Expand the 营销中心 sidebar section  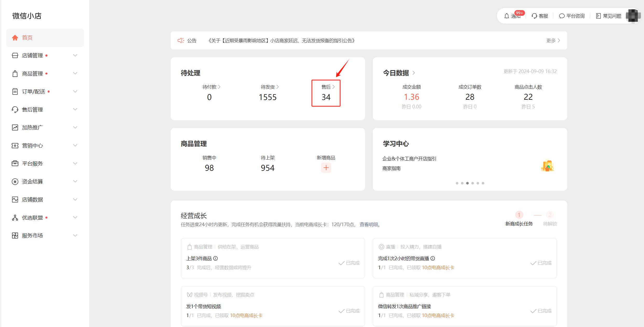click(75, 145)
